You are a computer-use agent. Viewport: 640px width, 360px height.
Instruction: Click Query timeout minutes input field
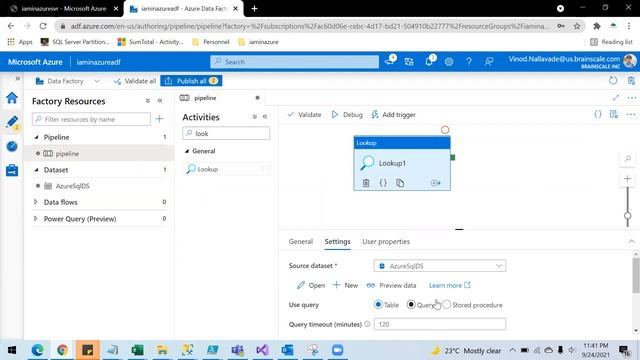coord(440,324)
